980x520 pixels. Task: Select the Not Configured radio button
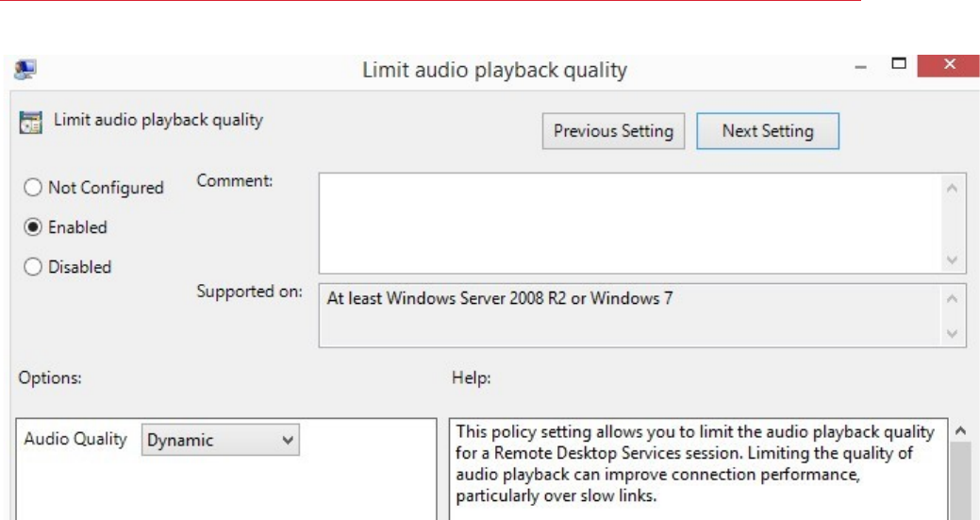(32, 188)
